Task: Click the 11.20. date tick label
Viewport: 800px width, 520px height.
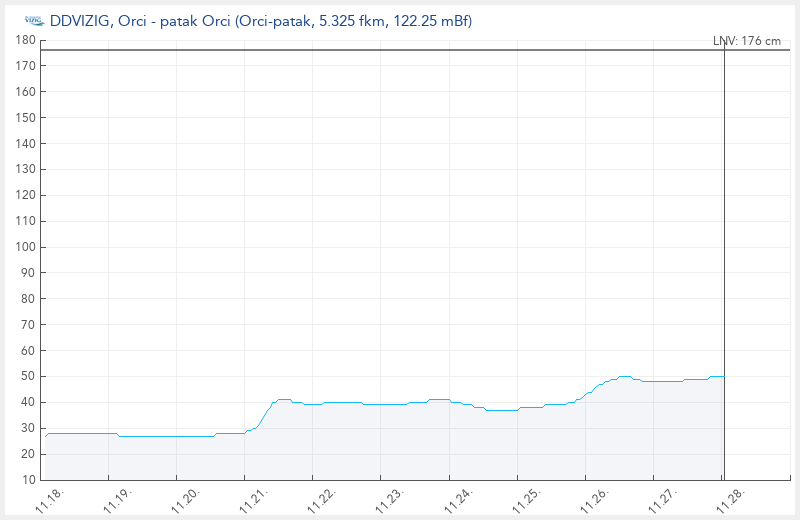Action: (186, 500)
